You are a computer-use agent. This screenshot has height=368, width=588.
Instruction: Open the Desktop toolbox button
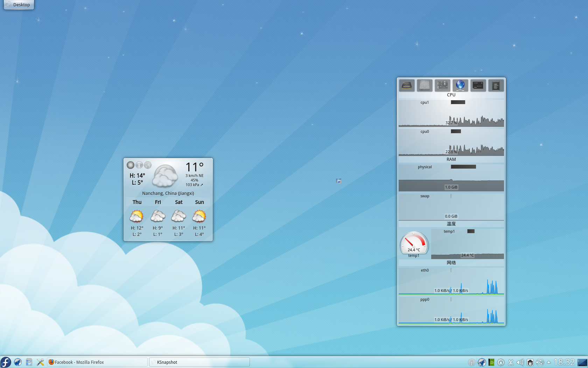[19, 5]
